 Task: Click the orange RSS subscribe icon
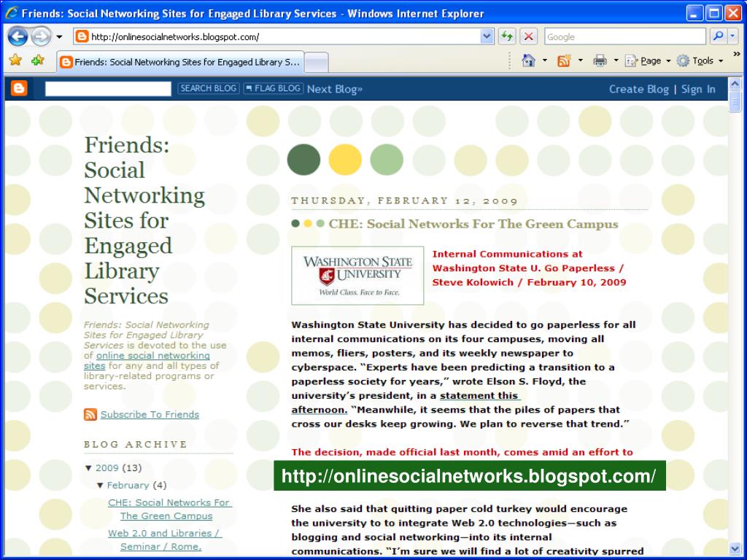point(90,414)
